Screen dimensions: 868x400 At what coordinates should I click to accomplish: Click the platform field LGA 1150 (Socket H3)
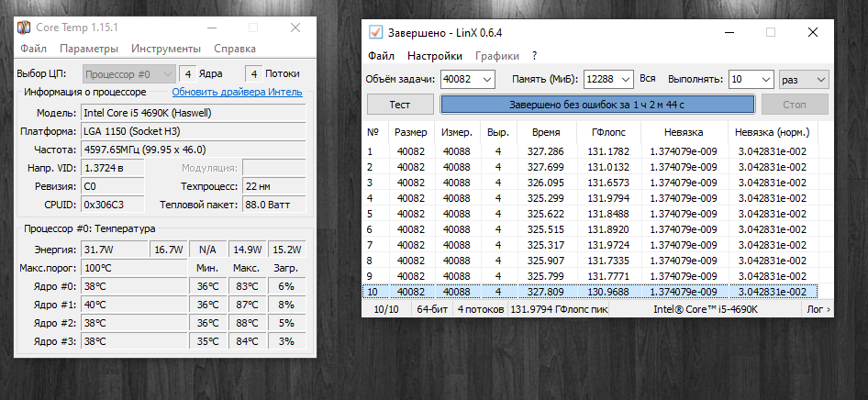194,131
